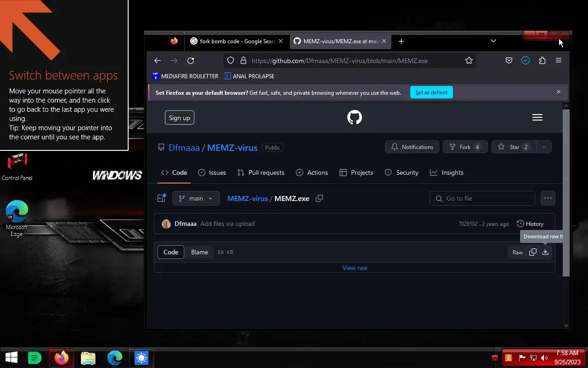Open Microsoft Edge from the taskbar
Screen dimensions: 588x368
coord(115,357)
